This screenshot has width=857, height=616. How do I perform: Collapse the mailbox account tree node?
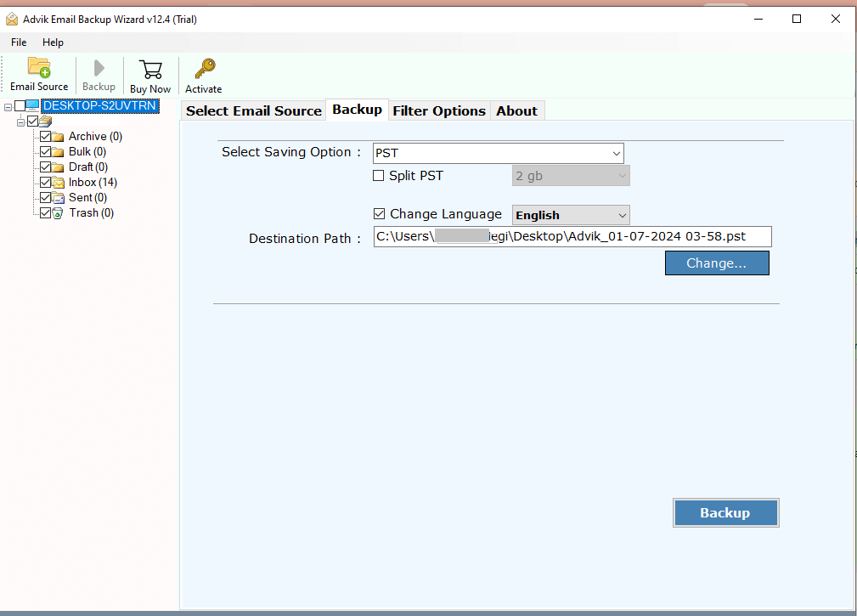pyautogui.click(x=20, y=122)
